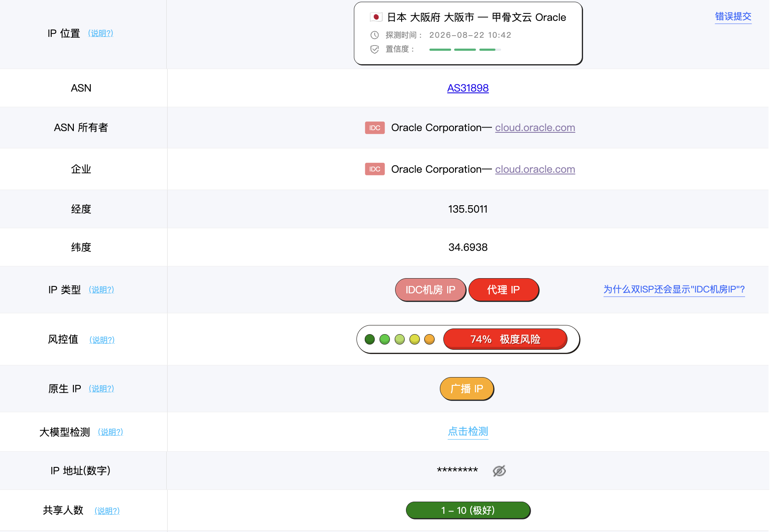Click the latitude value 34.6938
The width and height of the screenshot is (772, 532).
point(468,247)
